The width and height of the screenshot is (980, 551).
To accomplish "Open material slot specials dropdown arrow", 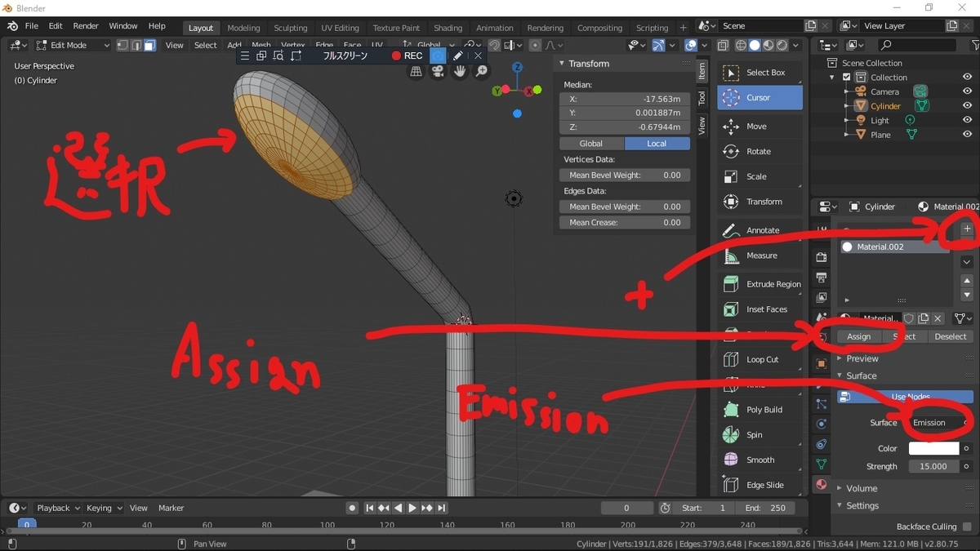I will [967, 262].
